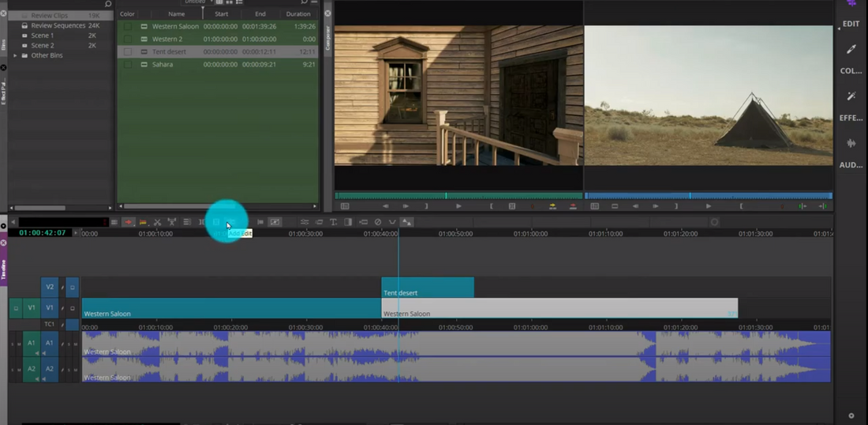The image size is (868, 425).
Task: Select the Tent desert clip on V2 track
Action: coord(428,288)
